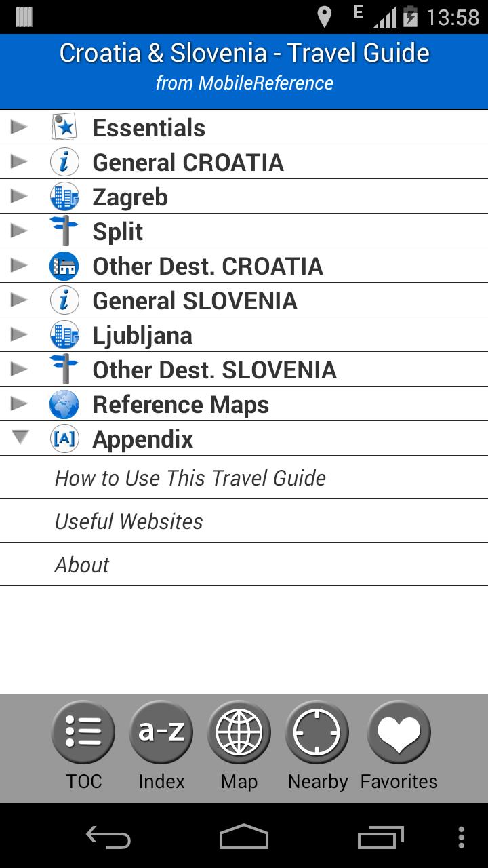Open How to Use This Travel Guide
Image resolution: width=488 pixels, height=868 pixels.
(190, 477)
